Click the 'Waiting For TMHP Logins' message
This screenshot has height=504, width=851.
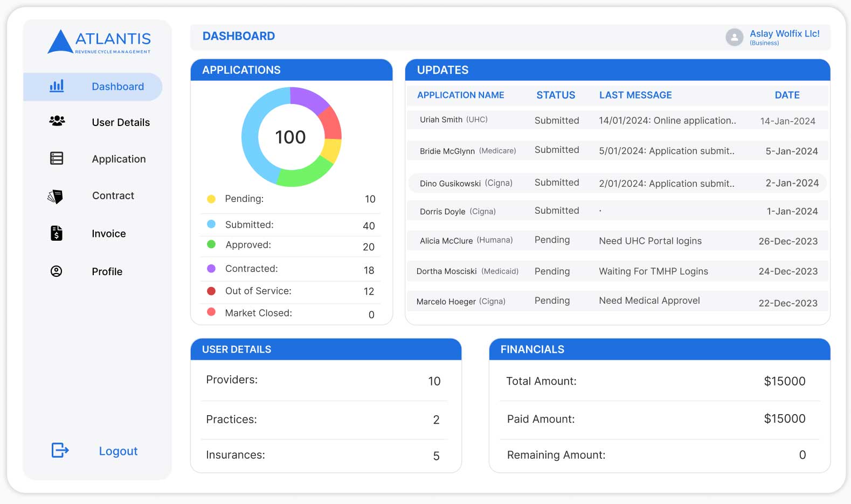[x=653, y=271]
